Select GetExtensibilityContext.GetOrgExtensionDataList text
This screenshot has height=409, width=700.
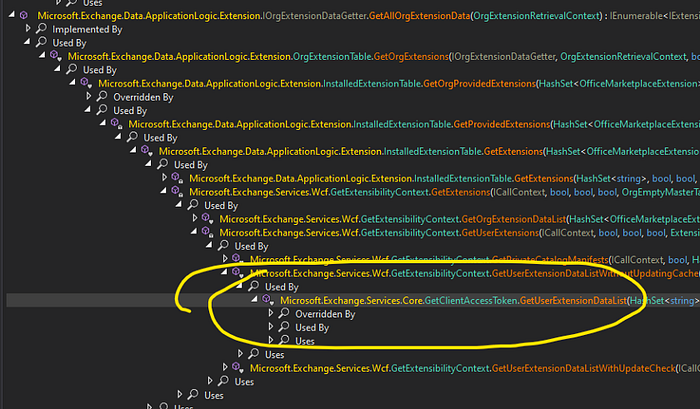coord(463,219)
